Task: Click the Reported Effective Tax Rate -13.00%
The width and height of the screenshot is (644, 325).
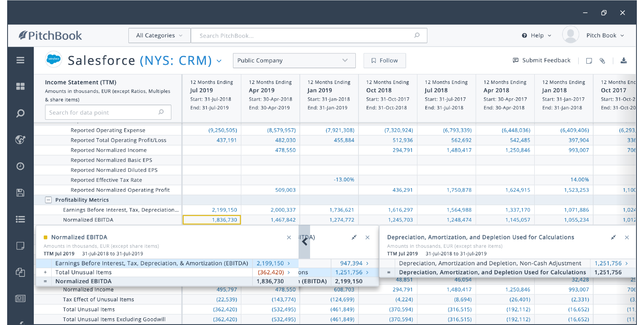Action: coord(344,180)
